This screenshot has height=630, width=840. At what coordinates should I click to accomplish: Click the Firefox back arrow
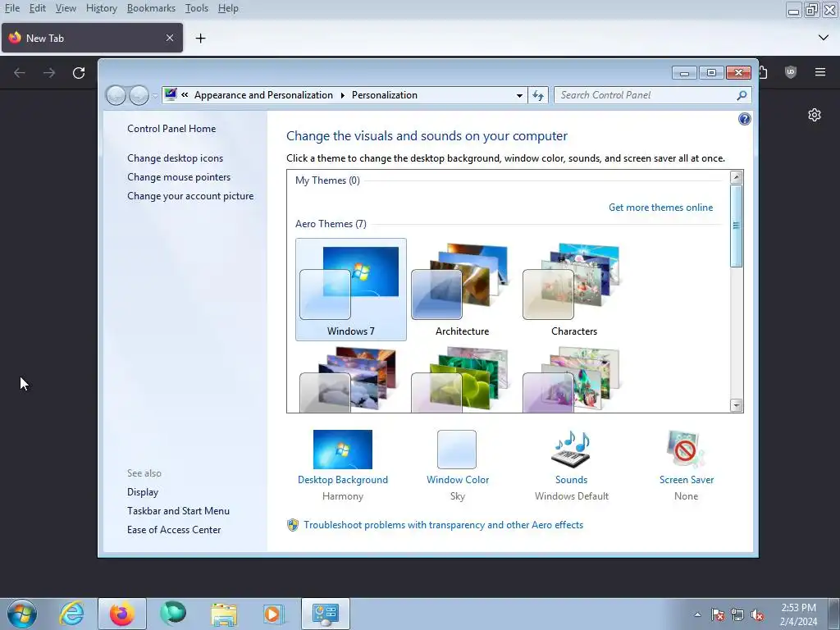coord(20,72)
